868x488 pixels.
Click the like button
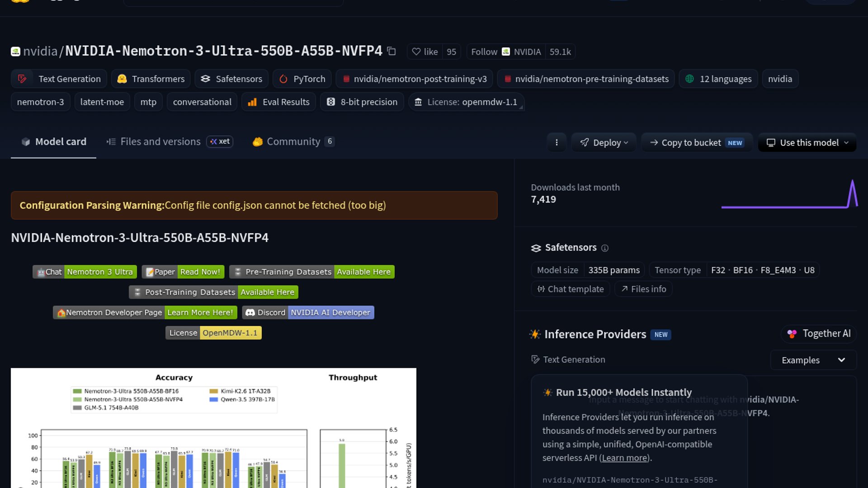[x=425, y=52]
